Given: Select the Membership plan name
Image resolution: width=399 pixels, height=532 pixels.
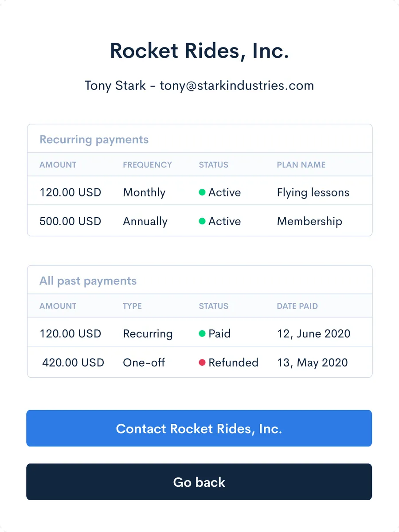Looking at the screenshot, I should (309, 221).
